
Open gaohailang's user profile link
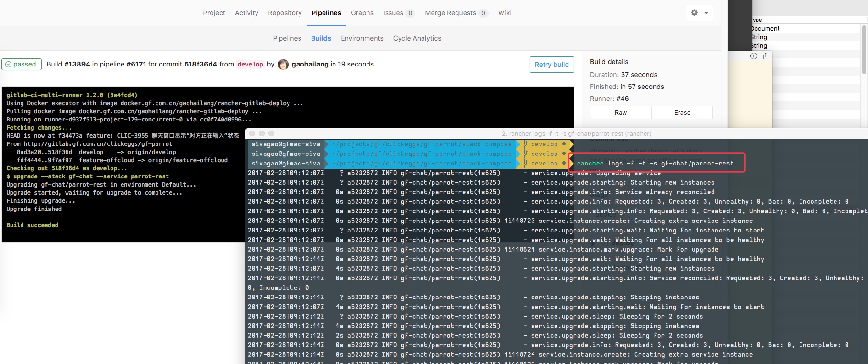[310, 64]
